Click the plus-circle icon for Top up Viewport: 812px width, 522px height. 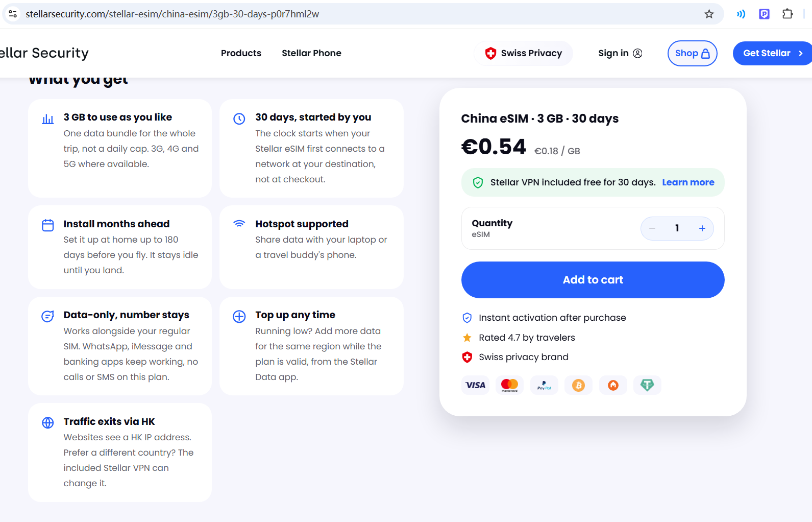pyautogui.click(x=239, y=316)
